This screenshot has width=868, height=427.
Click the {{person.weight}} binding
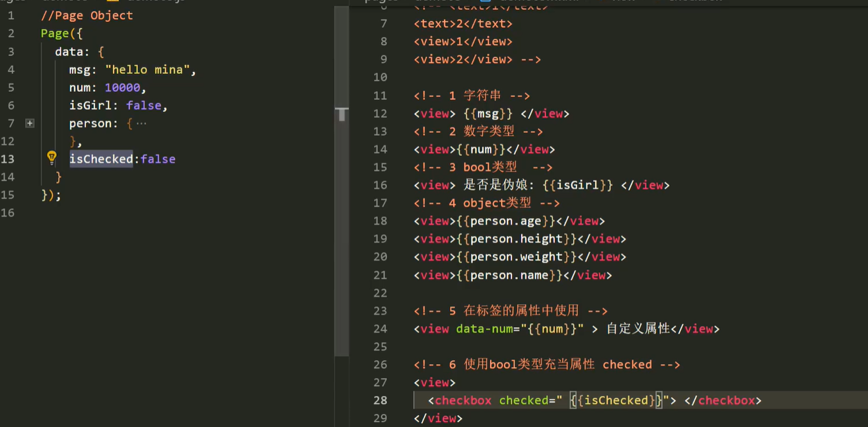click(517, 256)
